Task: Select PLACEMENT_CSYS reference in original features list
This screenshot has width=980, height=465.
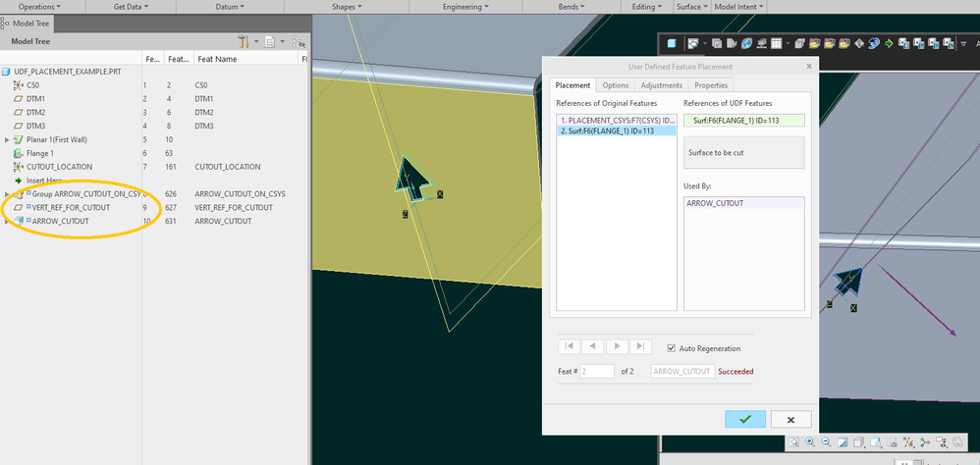Action: pyautogui.click(x=615, y=120)
